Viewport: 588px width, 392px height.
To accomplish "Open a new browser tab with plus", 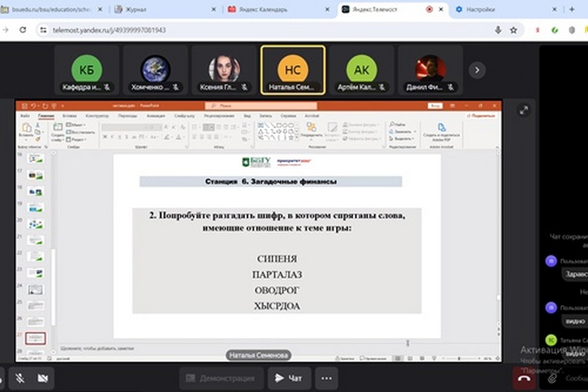I will pyautogui.click(x=572, y=9).
